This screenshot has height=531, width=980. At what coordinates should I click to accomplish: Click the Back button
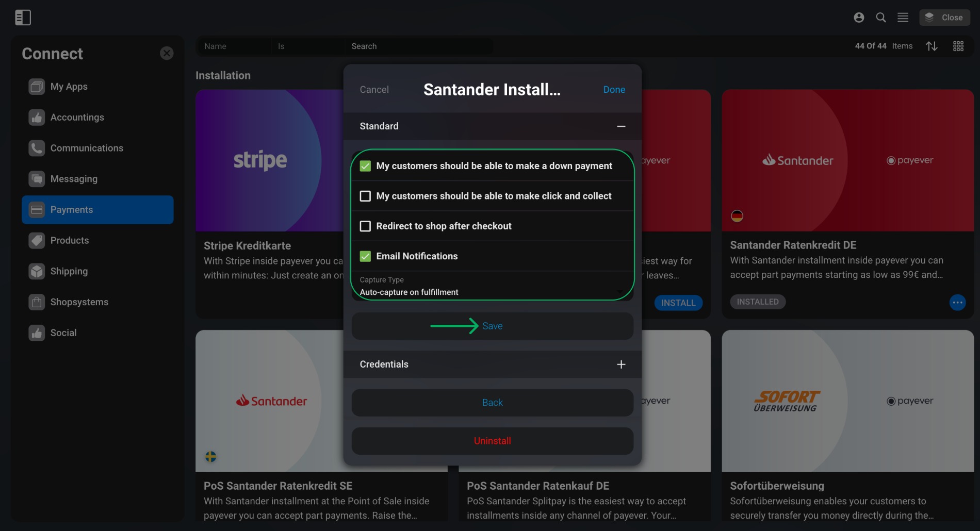[x=493, y=403]
